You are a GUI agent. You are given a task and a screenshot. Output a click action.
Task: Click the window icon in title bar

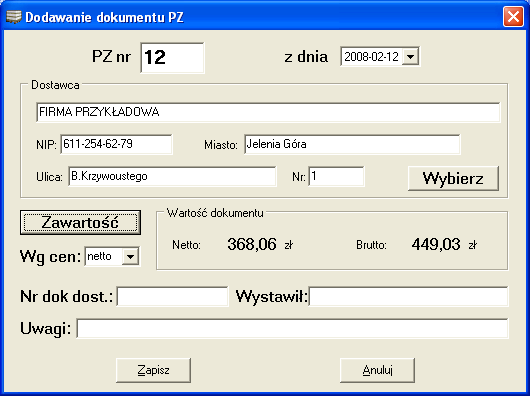click(14, 17)
